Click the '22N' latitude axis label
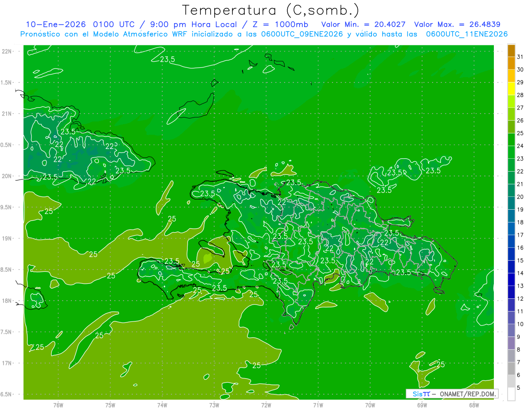This screenshot has width=532, height=411. (x=7, y=51)
